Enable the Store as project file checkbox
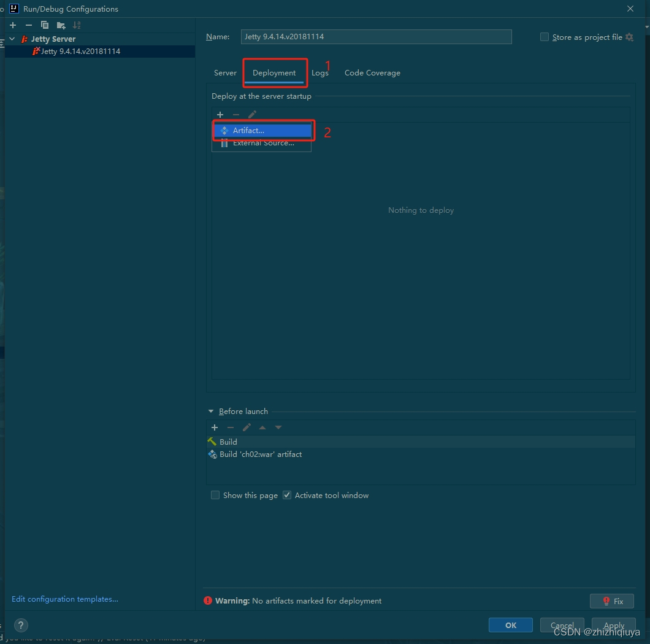650x644 pixels. coord(544,37)
